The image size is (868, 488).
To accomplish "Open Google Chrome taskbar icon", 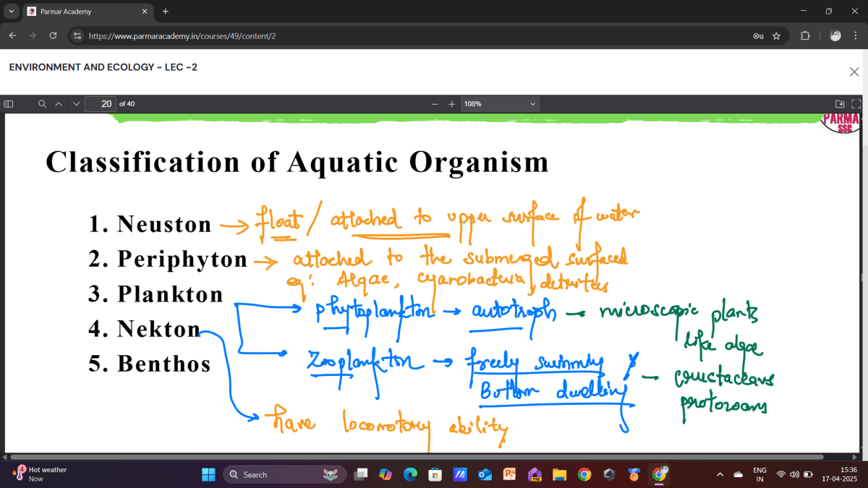I will point(584,475).
